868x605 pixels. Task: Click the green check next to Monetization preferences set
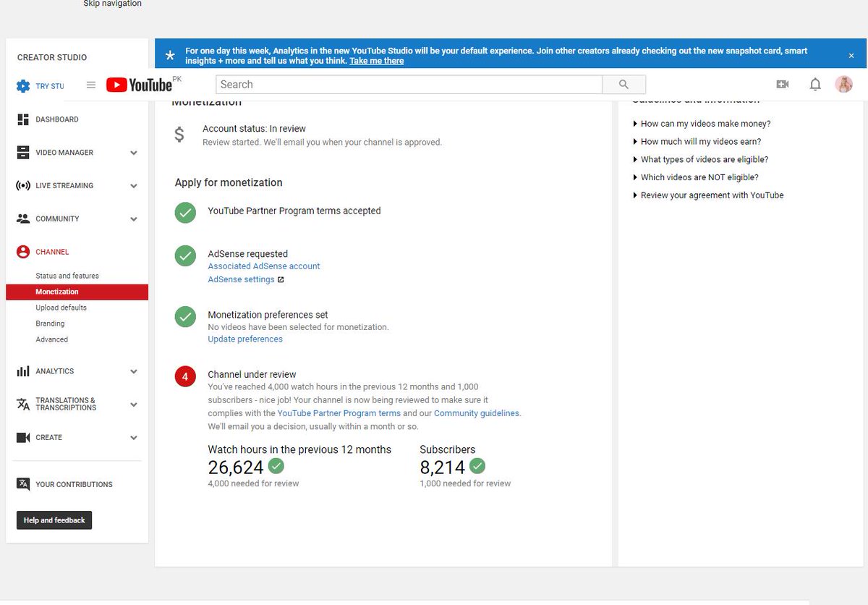(186, 317)
